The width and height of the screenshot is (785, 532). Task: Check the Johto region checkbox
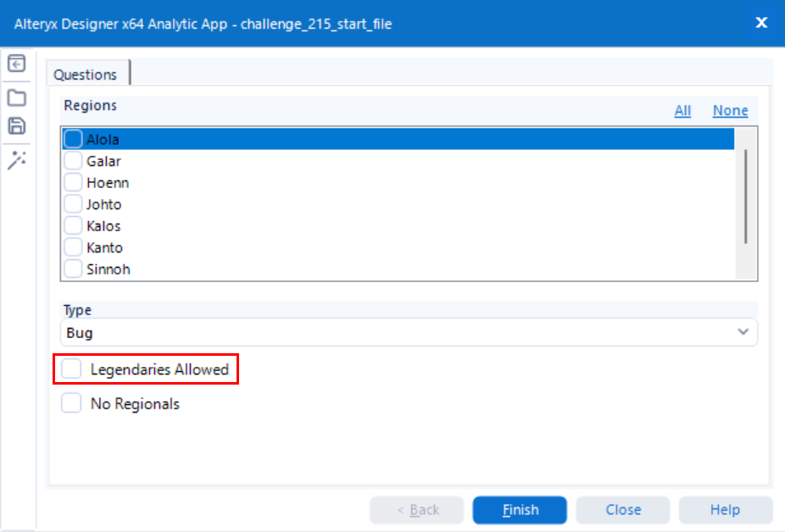73,203
